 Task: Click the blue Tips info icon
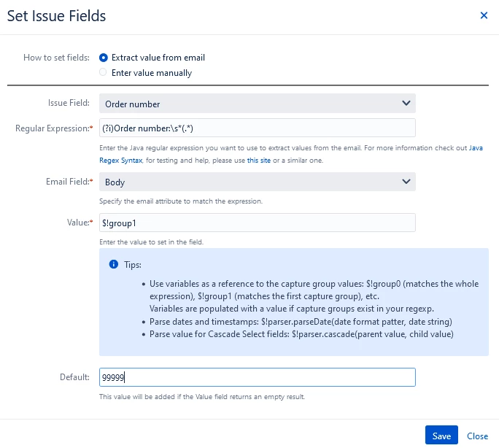pyautogui.click(x=114, y=264)
